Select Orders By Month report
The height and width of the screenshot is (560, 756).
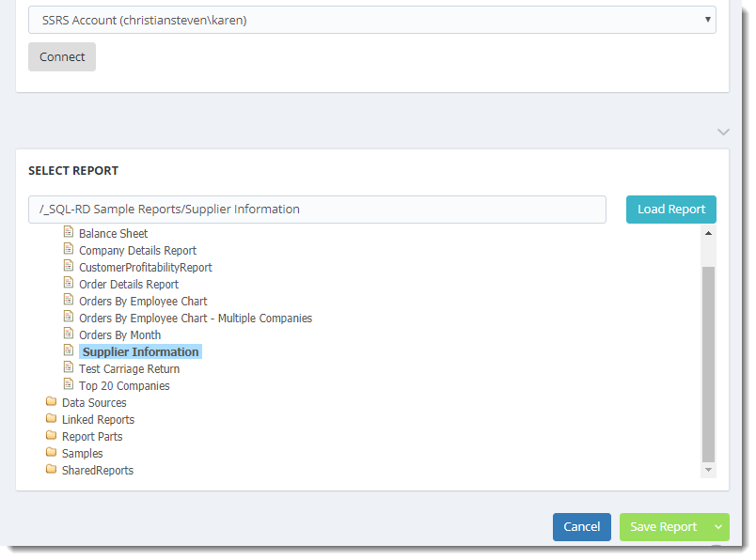tap(120, 334)
